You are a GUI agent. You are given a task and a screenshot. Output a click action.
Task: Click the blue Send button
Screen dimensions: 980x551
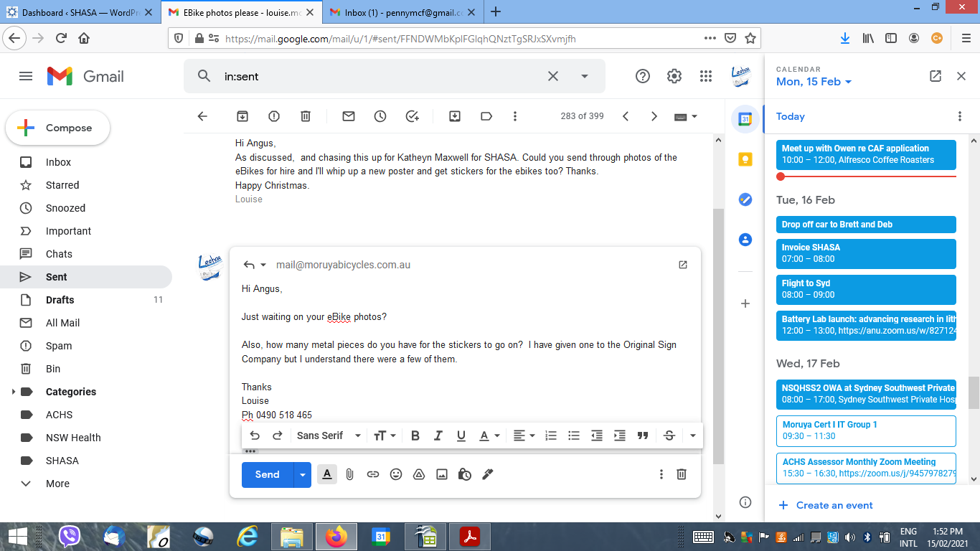click(x=267, y=474)
